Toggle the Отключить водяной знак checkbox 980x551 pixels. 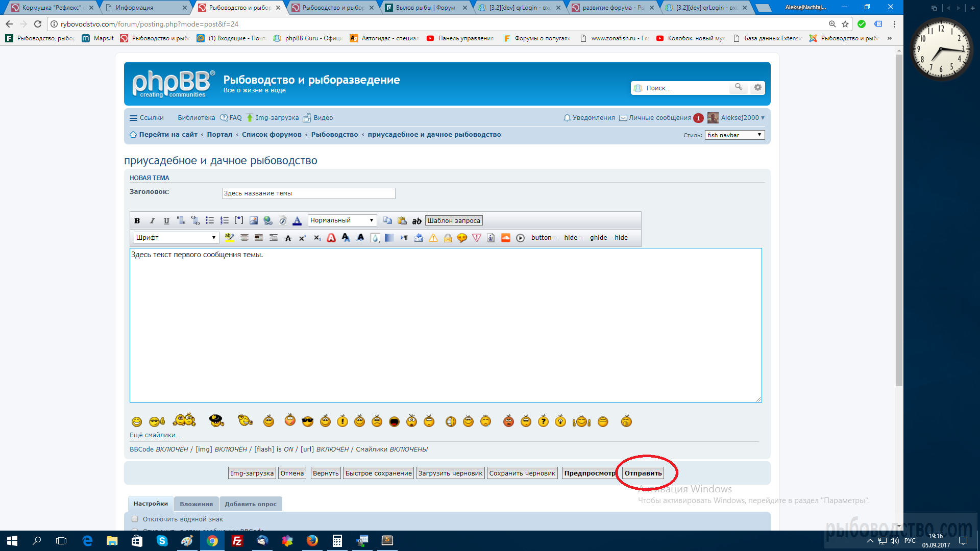click(x=135, y=519)
